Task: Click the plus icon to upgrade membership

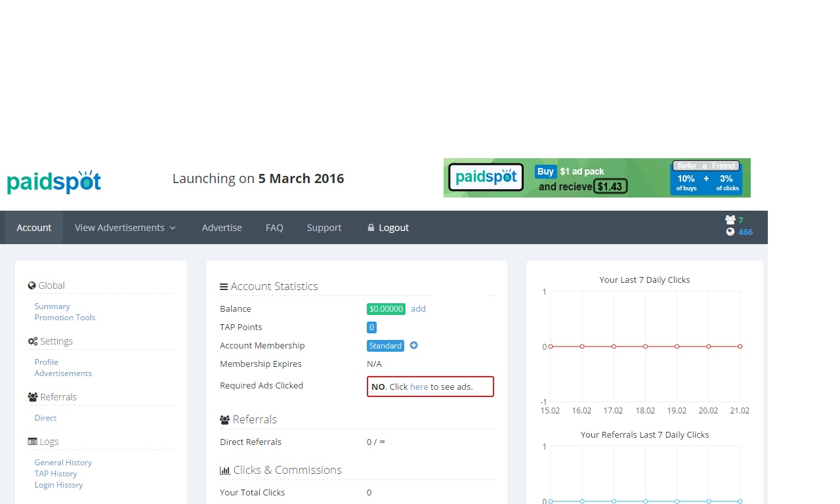Action: point(414,345)
